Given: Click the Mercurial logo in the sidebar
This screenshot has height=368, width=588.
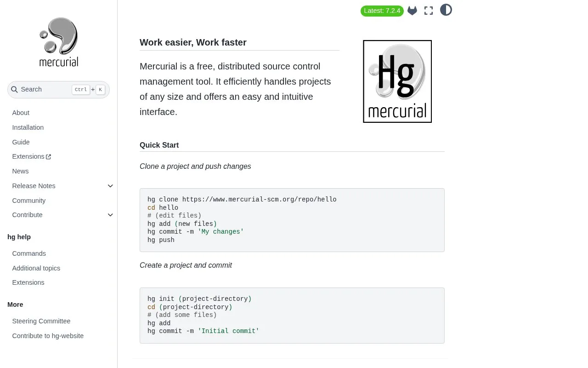Looking at the screenshot, I should (x=59, y=42).
